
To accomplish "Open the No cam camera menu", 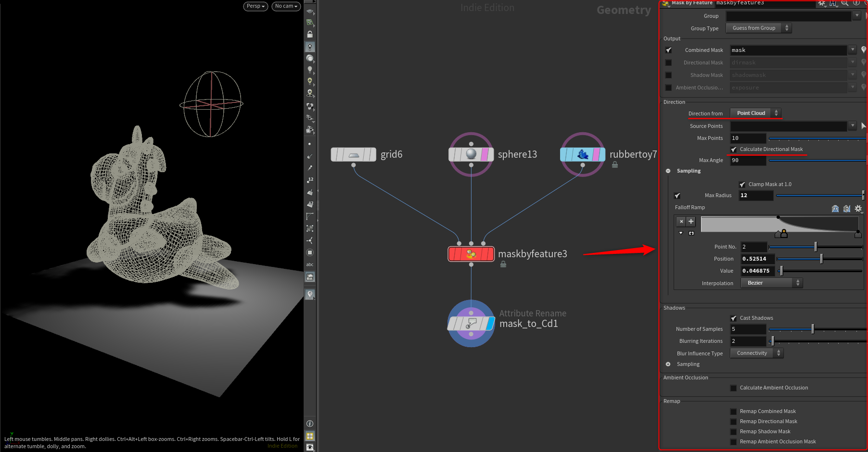I will 286,6.
